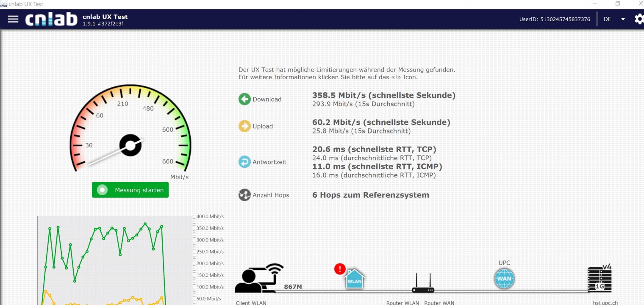Select the WLAN house icon
Image resolution: width=644 pixels, height=305 pixels.
click(355, 279)
